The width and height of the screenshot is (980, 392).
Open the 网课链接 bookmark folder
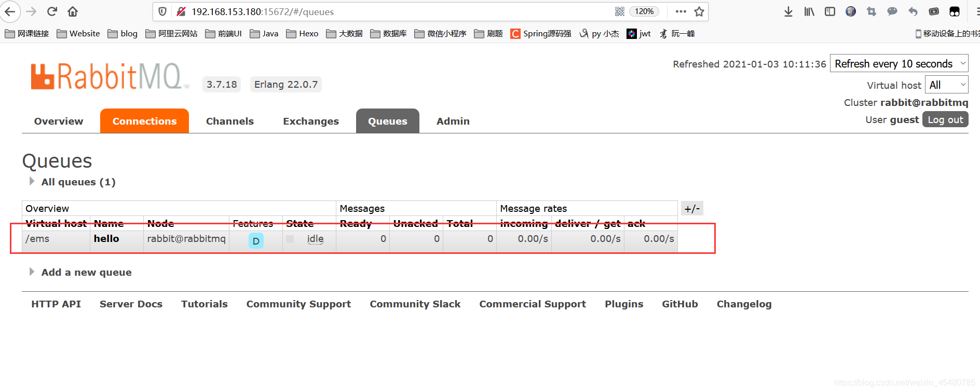point(27,34)
